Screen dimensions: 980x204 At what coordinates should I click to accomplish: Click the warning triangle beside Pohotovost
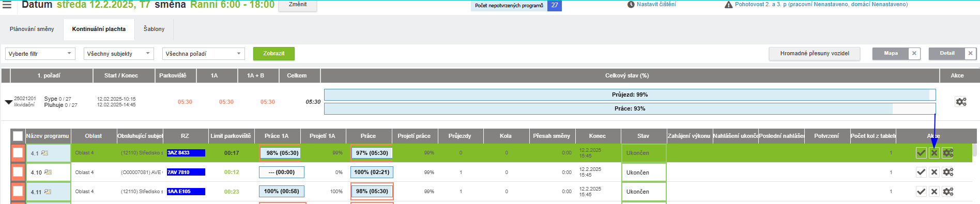click(728, 5)
